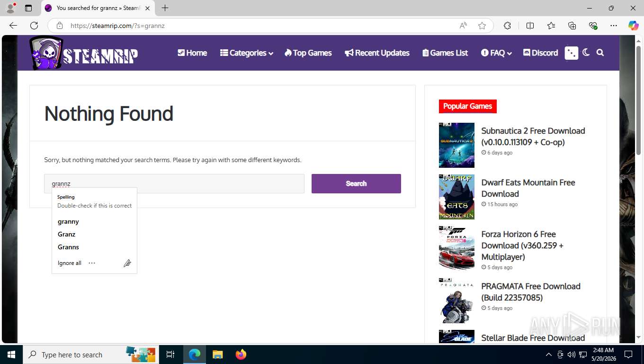Open the Edge profile icon

coord(10,8)
